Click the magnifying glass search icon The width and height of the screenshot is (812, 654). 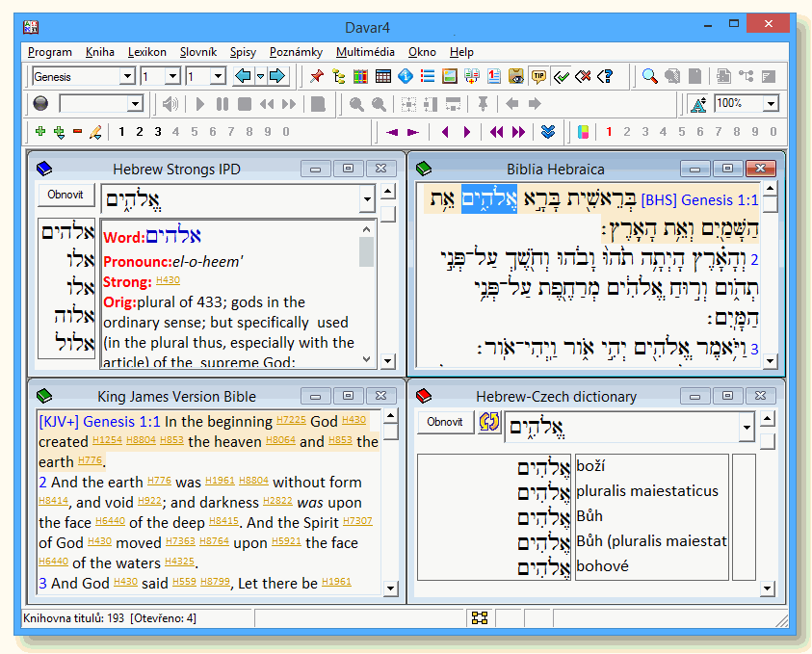[650, 76]
